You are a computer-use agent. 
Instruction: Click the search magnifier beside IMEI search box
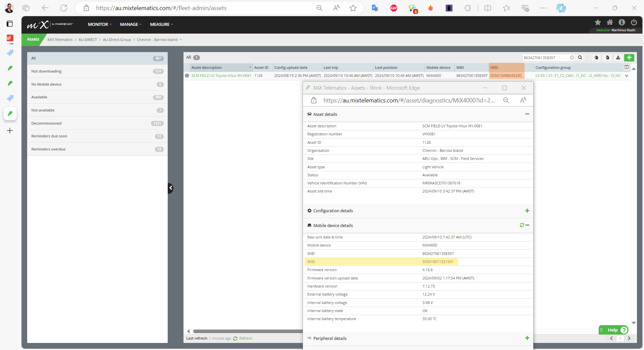[x=580, y=58]
